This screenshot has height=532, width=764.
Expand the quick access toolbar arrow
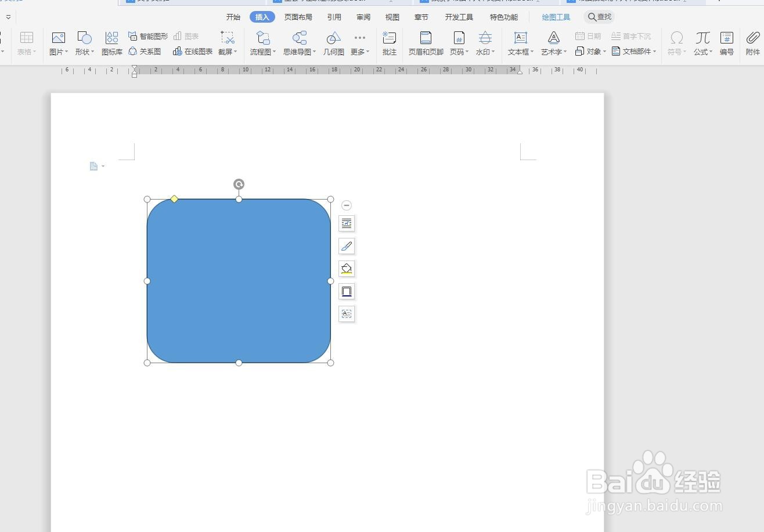pyautogui.click(x=8, y=17)
